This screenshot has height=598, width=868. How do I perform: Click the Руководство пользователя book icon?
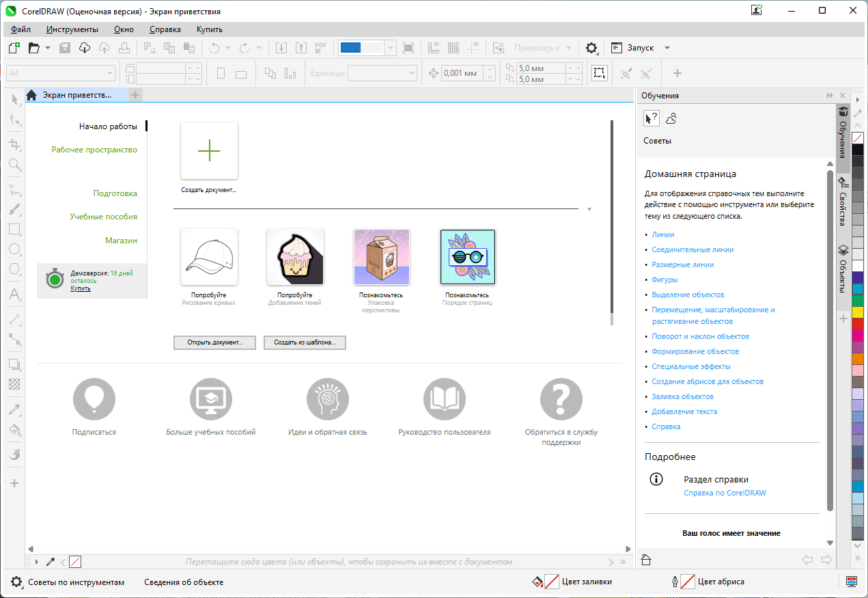[444, 399]
